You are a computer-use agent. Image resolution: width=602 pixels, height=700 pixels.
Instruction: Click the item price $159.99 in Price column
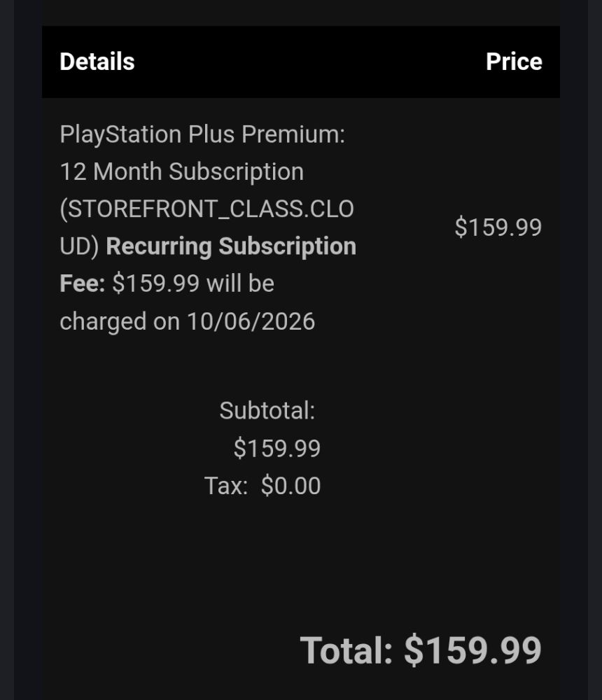pos(498,227)
